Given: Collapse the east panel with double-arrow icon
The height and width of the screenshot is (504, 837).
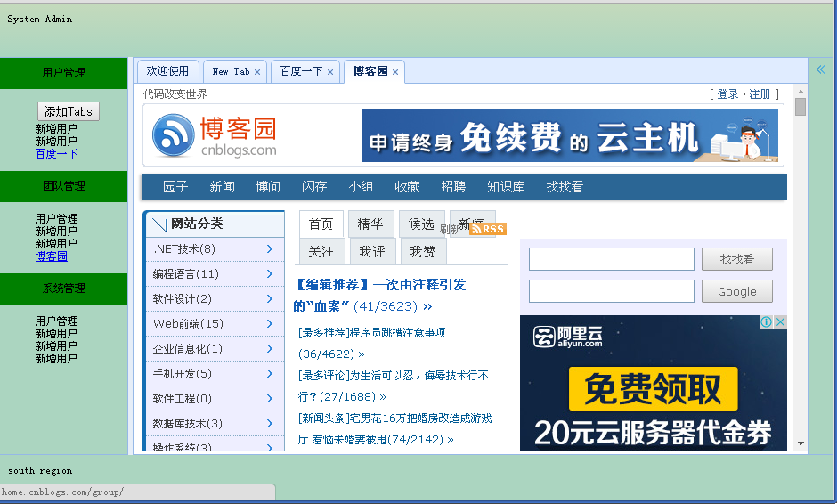Looking at the screenshot, I should (820, 69).
